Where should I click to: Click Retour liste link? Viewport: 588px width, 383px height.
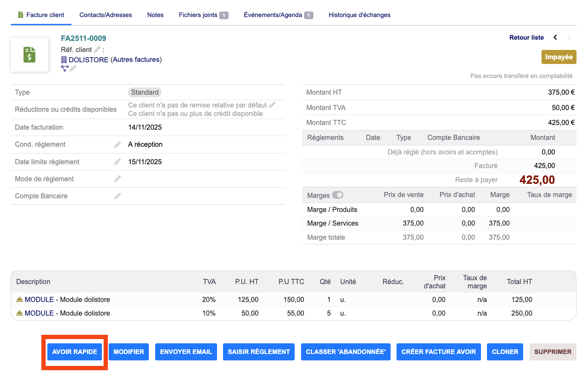click(526, 38)
